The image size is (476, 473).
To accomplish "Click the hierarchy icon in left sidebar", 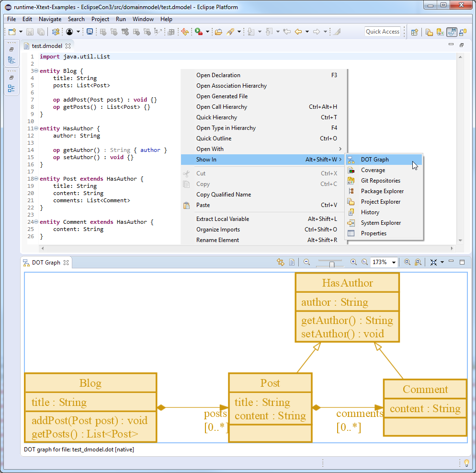I will [x=11, y=60].
